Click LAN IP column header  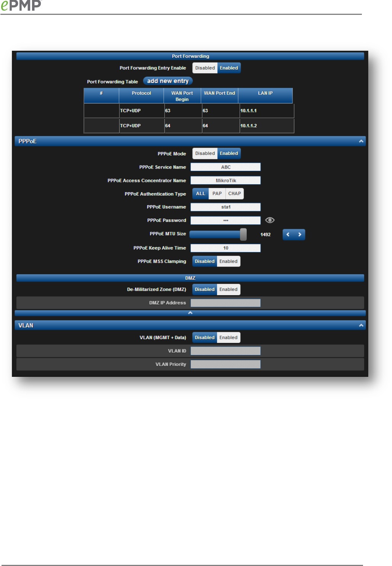[265, 96]
